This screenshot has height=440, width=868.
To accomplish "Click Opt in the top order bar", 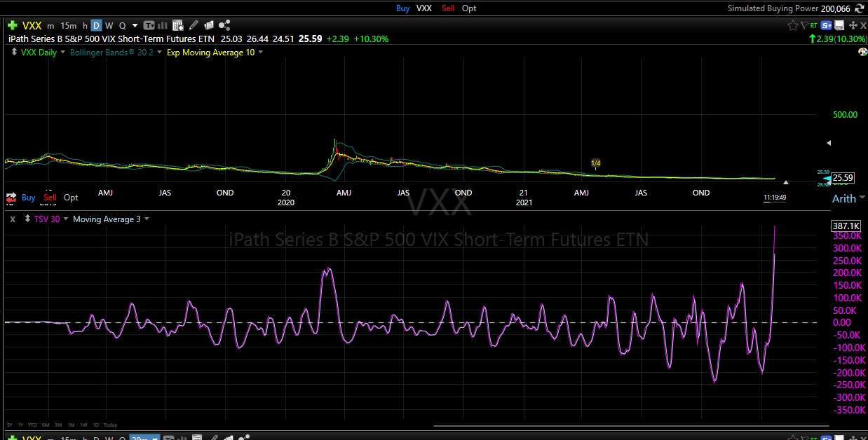I will (x=469, y=8).
